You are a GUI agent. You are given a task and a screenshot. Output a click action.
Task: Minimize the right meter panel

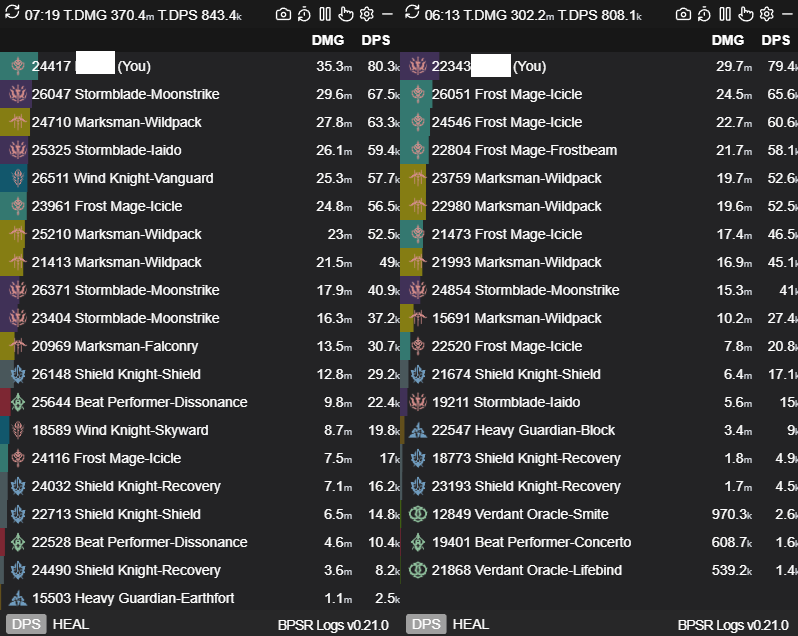coord(787,14)
